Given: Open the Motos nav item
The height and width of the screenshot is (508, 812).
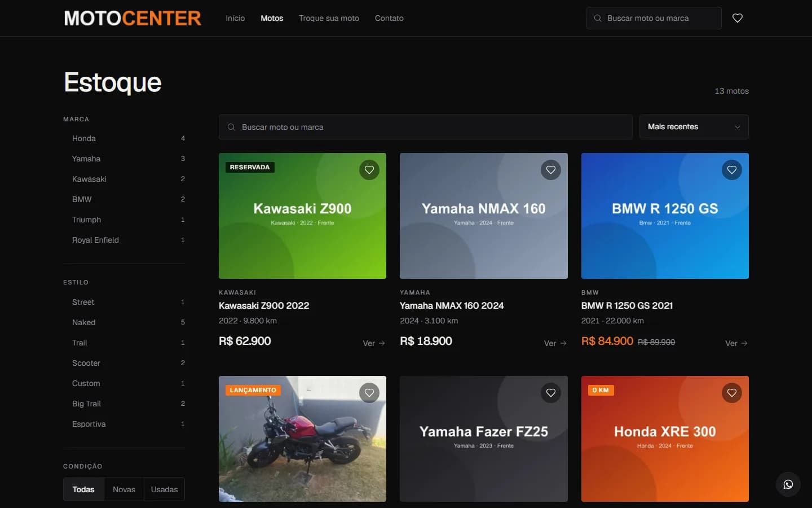Looking at the screenshot, I should (x=272, y=18).
